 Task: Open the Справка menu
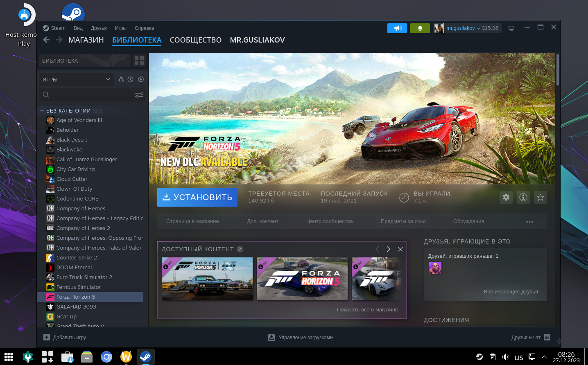tap(144, 28)
